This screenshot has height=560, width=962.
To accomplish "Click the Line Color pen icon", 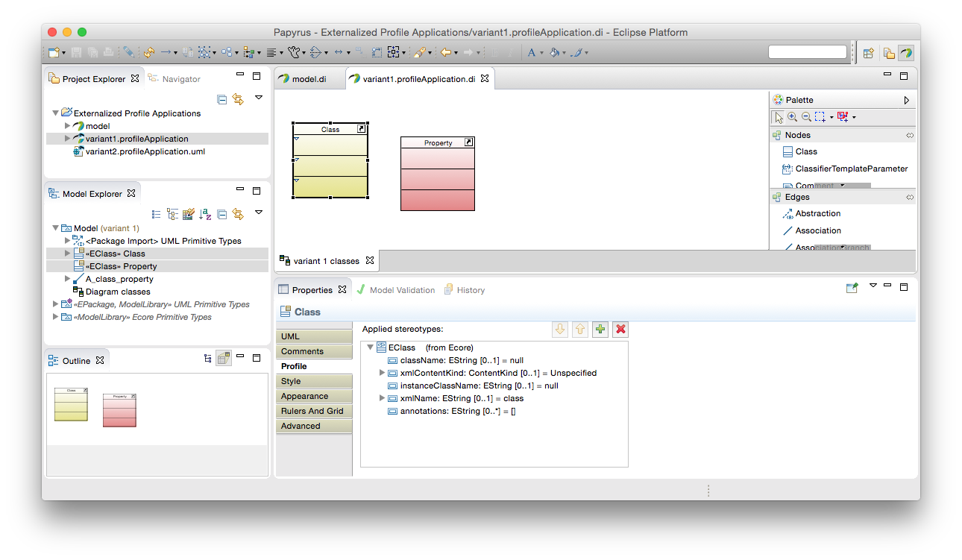I will [576, 53].
